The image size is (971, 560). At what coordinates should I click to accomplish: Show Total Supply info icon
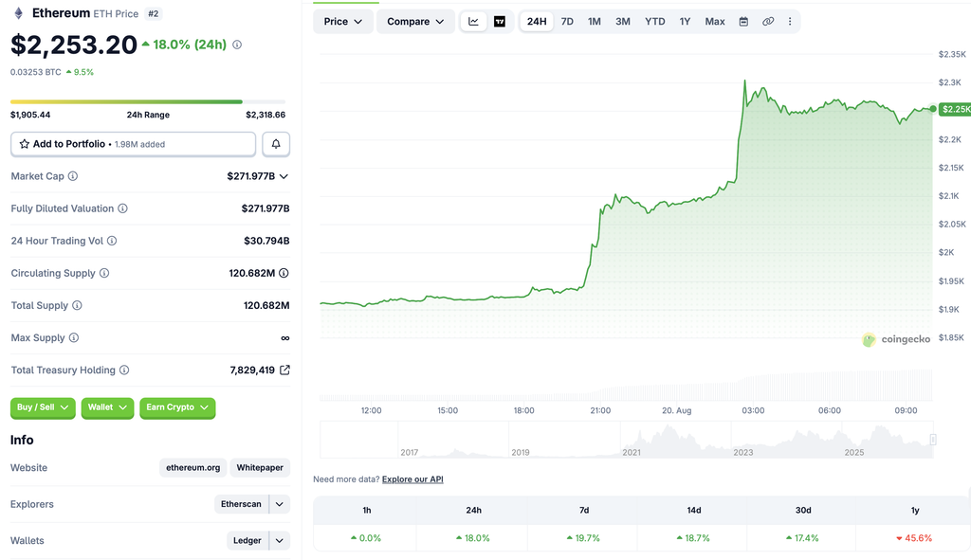pyautogui.click(x=78, y=305)
